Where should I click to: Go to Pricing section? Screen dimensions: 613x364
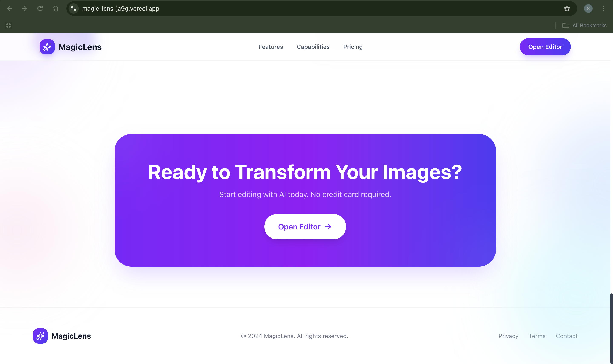353,47
